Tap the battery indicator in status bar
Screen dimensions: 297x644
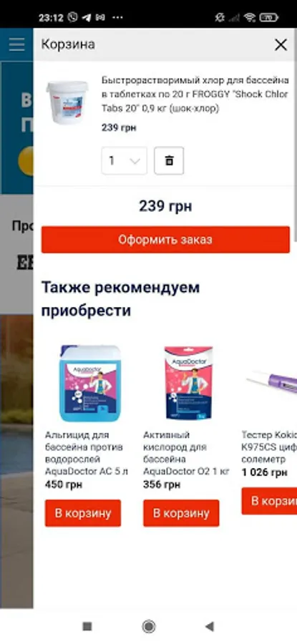coord(268,17)
